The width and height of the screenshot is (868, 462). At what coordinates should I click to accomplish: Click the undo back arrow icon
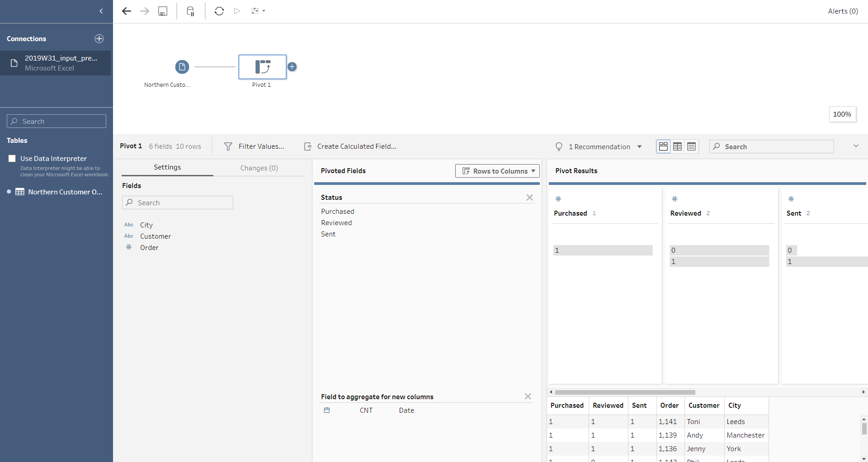pos(127,11)
